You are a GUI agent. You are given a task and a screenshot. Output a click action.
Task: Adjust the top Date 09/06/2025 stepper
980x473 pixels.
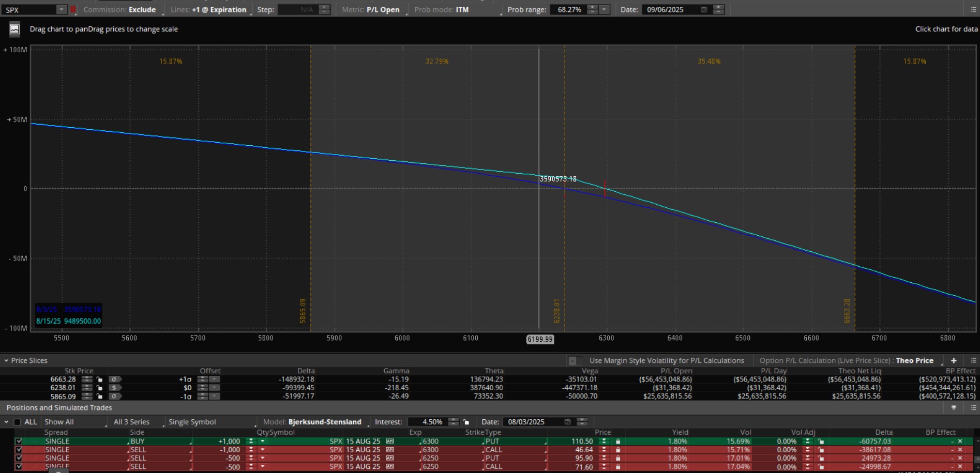(718, 9)
